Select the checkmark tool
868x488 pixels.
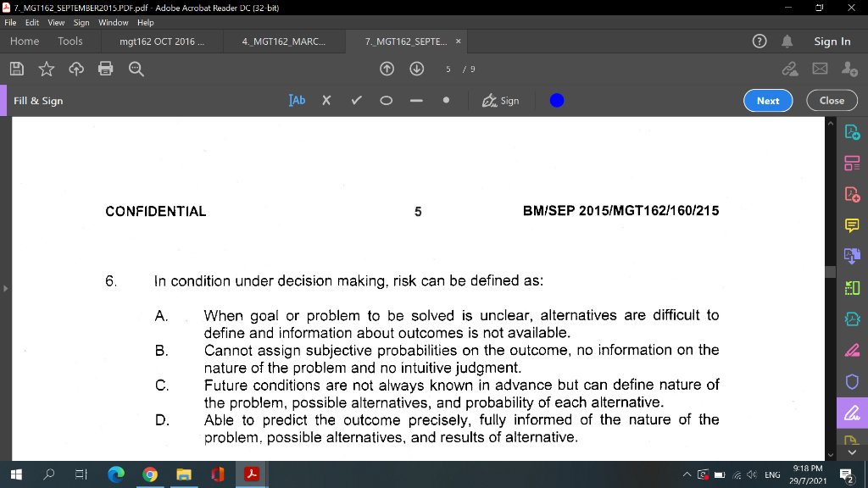point(357,101)
